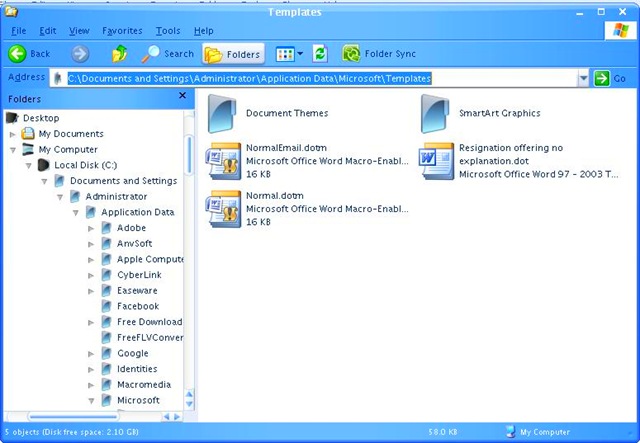
Task: Collapse the Application Data node
Action: click(x=76, y=212)
